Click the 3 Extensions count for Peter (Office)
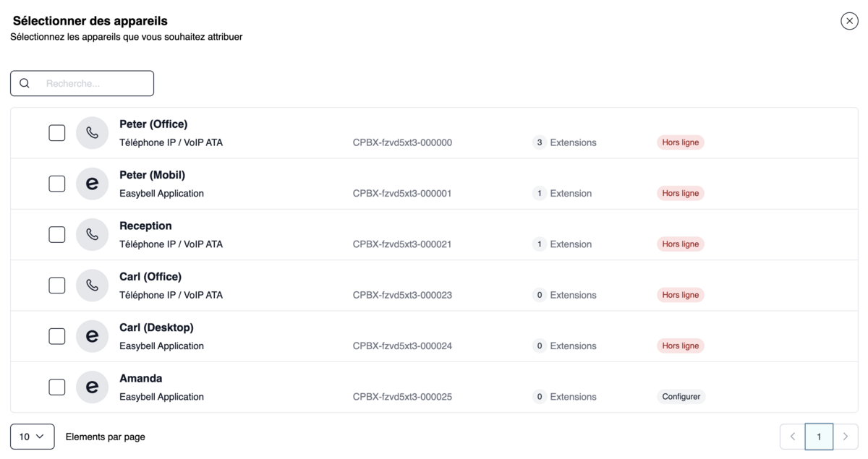 [565, 142]
